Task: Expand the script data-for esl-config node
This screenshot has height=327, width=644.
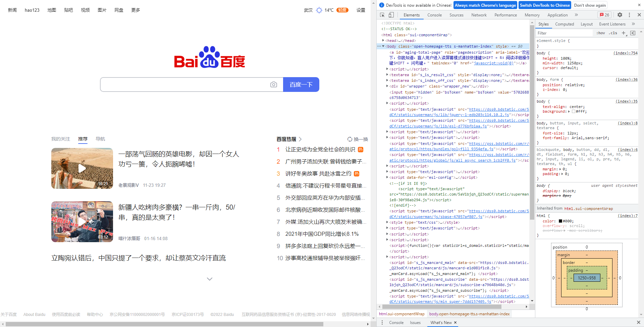Action: pyautogui.click(x=387, y=177)
